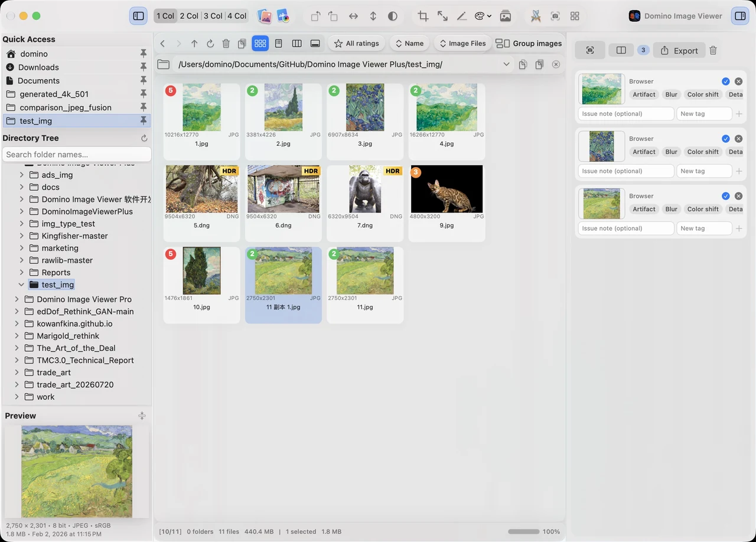Toggle the Group images option

point(529,43)
